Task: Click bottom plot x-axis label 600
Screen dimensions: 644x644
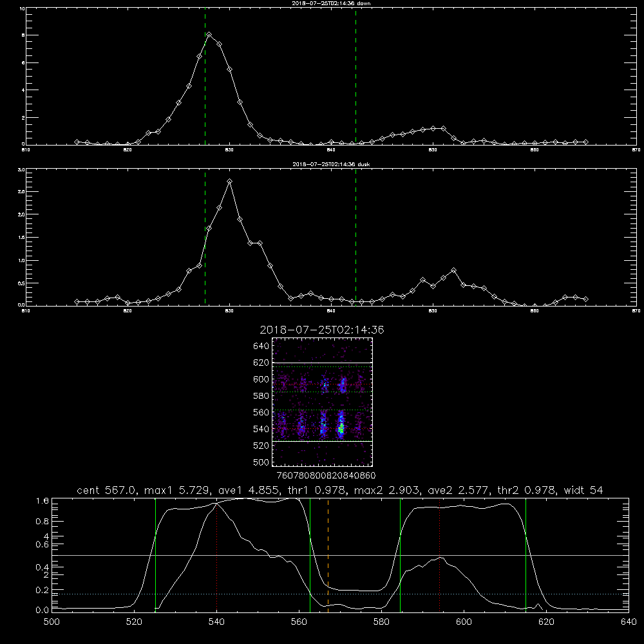Action: point(464,622)
